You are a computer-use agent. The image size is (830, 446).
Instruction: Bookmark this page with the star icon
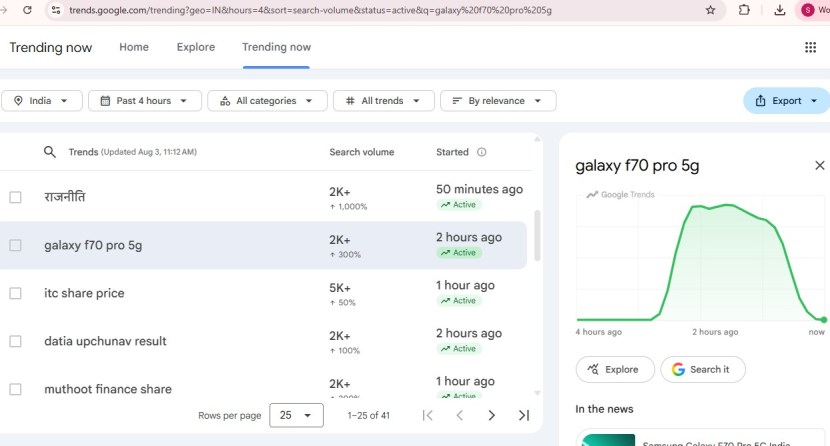coord(710,10)
